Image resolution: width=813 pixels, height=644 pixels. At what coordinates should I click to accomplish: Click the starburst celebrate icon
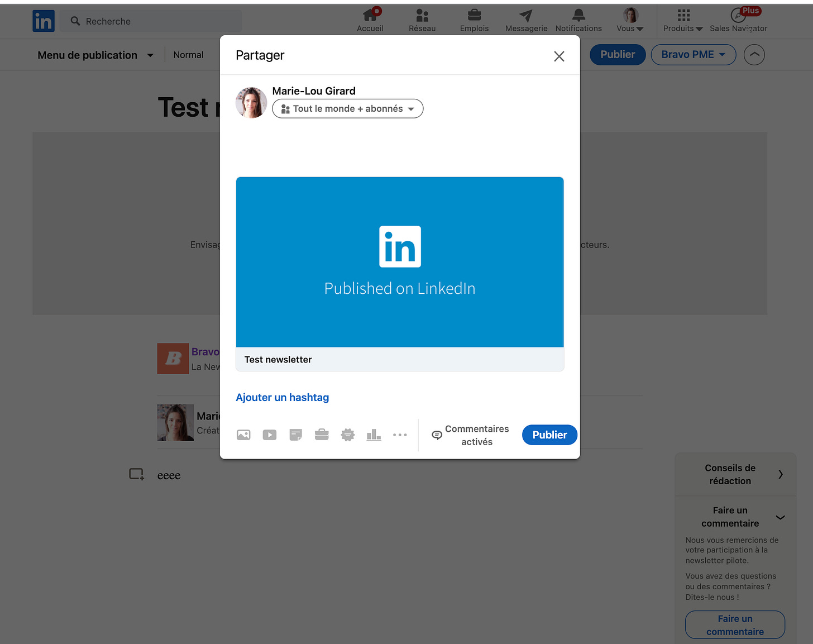(348, 435)
